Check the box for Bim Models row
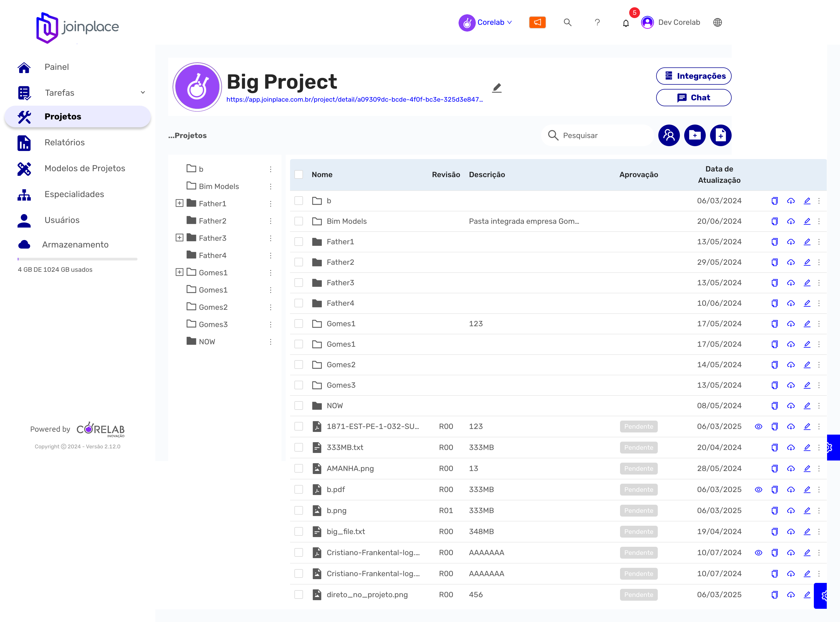Image resolution: width=840 pixels, height=622 pixels. click(x=299, y=221)
